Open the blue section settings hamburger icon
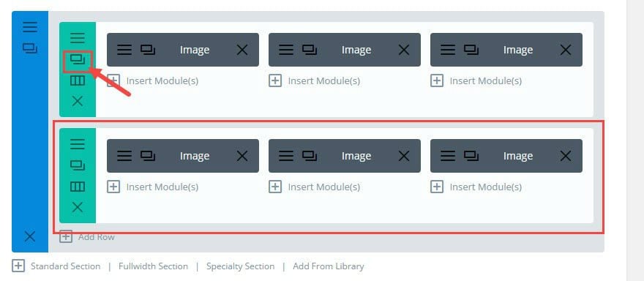This screenshot has width=644, height=281. [30, 28]
